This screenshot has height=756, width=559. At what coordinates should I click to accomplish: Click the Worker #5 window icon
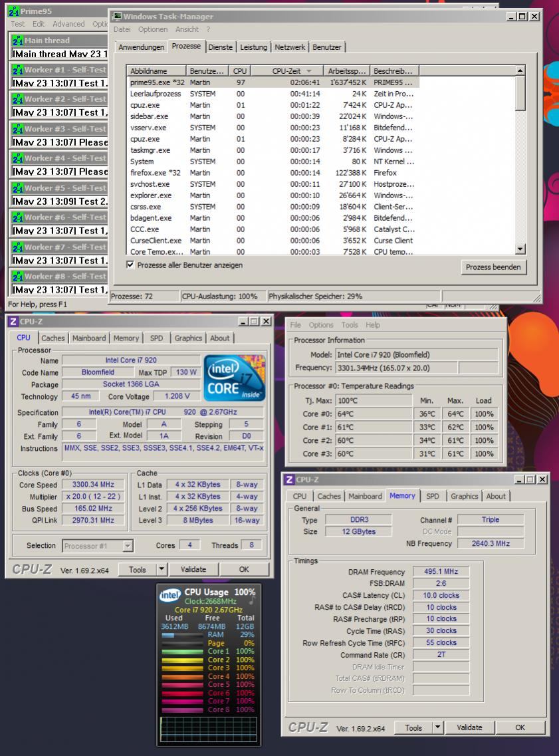point(17,188)
